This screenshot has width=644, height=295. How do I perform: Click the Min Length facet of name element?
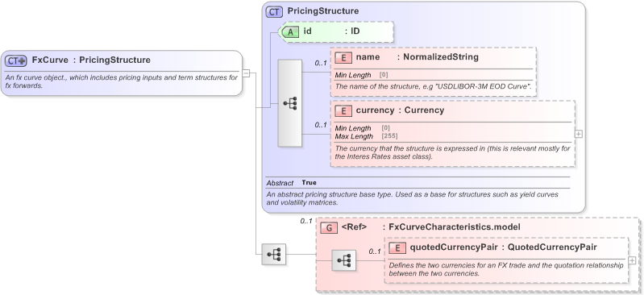[361, 75]
